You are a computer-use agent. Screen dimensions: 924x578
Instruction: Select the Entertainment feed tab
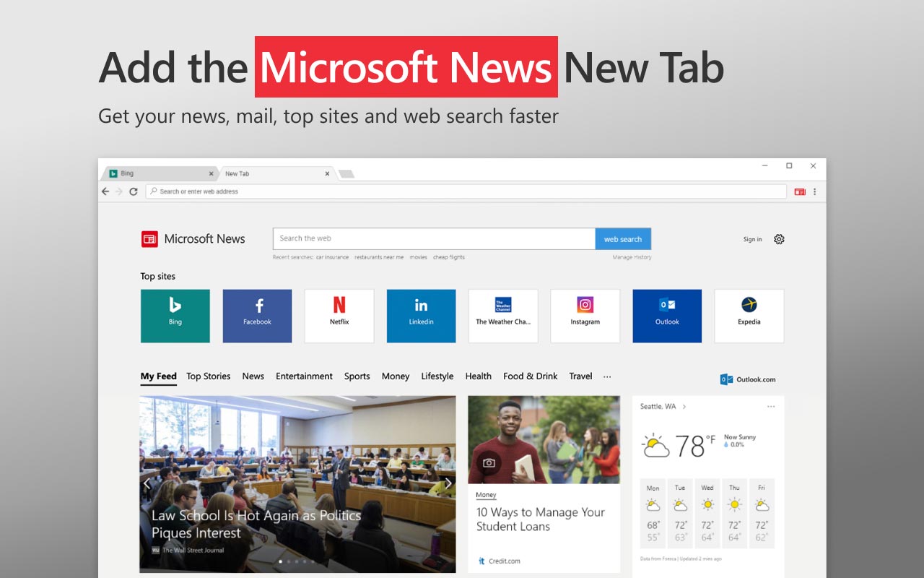[304, 376]
